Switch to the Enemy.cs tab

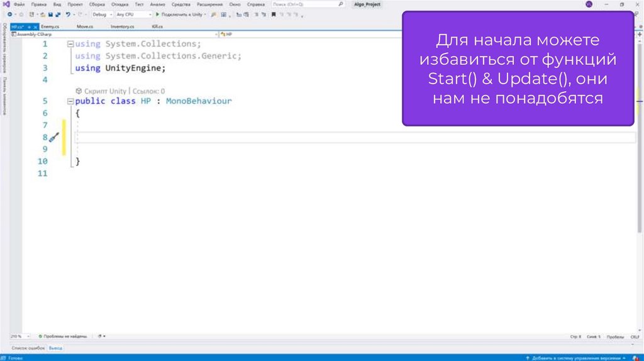tap(50, 26)
